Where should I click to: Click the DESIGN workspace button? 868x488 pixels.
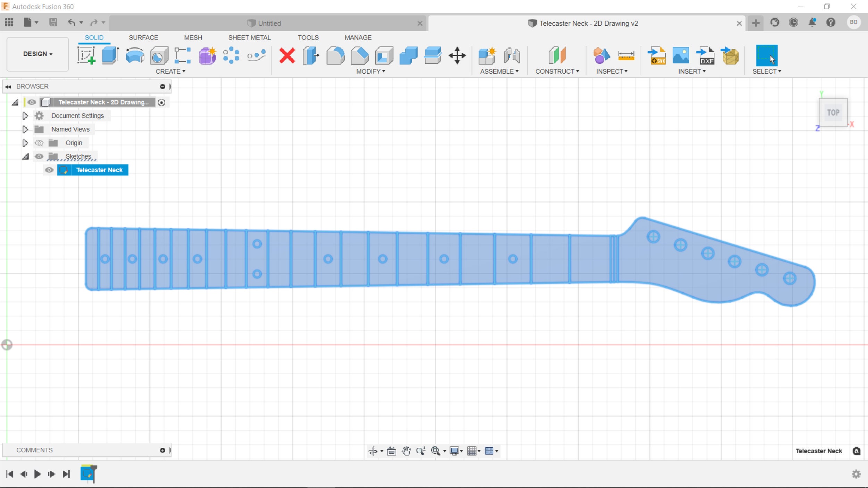tap(37, 54)
